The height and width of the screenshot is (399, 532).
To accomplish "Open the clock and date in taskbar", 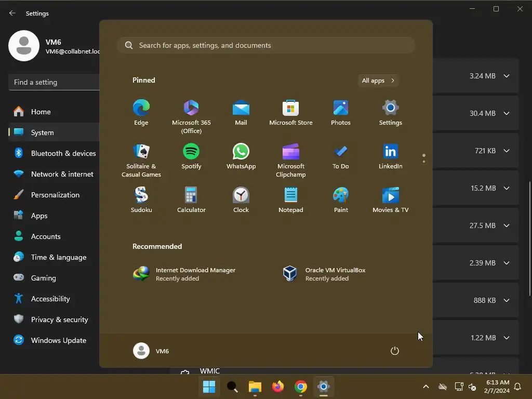I will click(496, 387).
